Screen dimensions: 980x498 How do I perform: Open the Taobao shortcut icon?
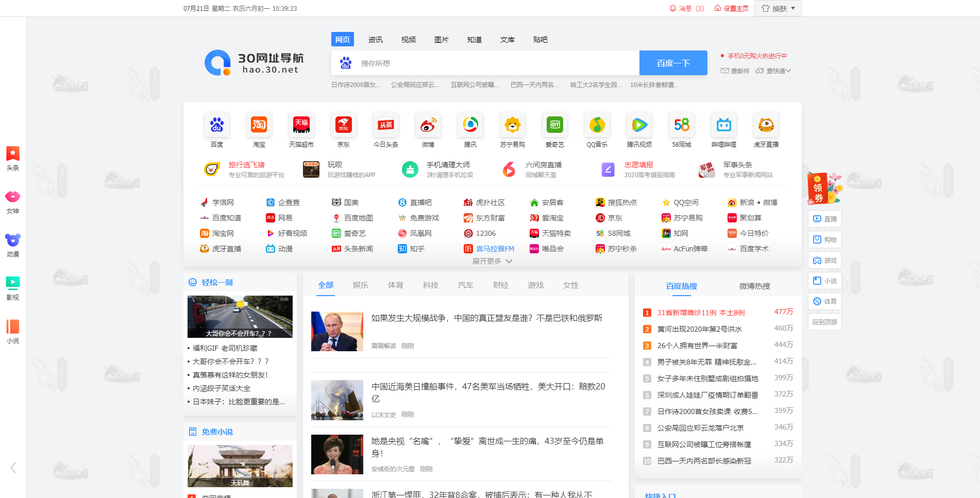259,125
